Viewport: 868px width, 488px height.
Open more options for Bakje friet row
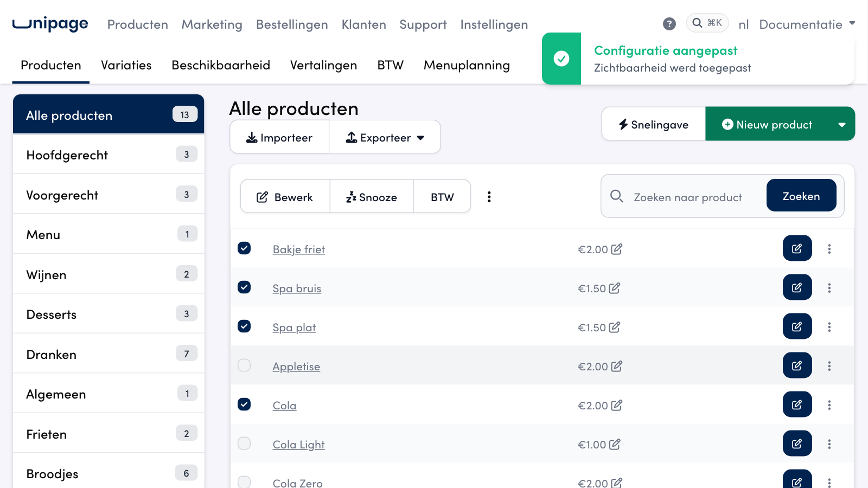coord(829,249)
